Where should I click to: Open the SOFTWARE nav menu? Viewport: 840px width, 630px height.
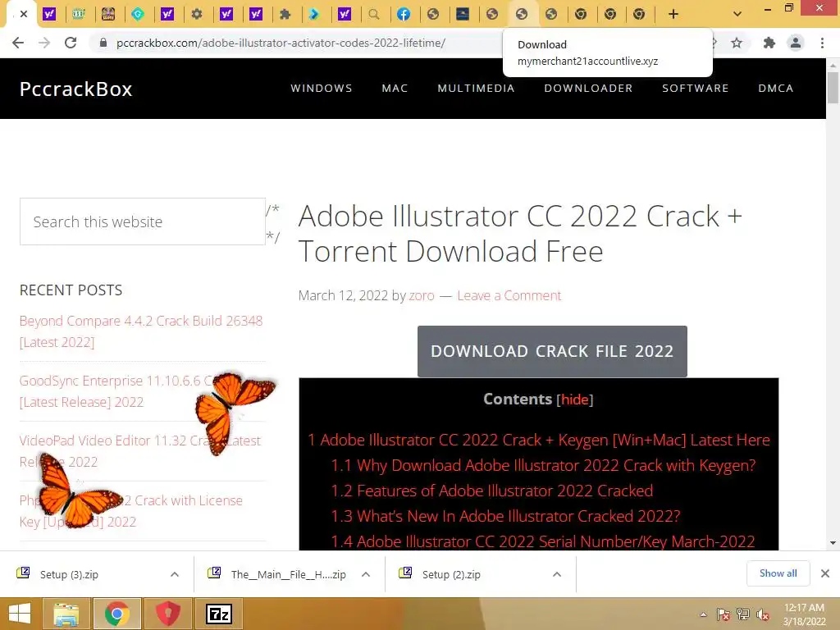click(x=696, y=89)
